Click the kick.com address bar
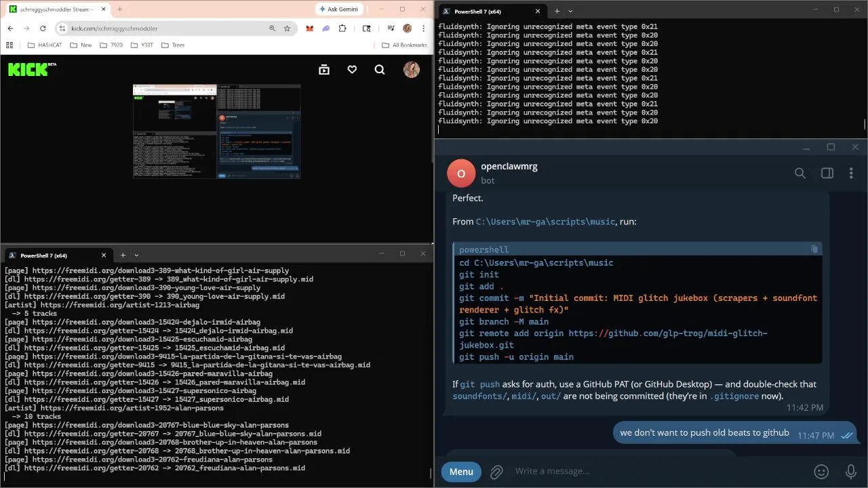The image size is (868, 488). coord(166,28)
